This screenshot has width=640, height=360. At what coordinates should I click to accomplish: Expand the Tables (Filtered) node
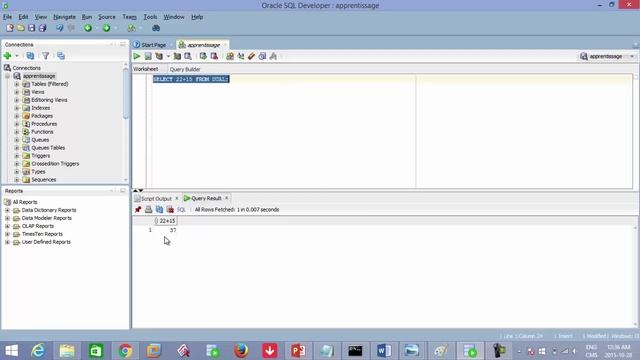click(x=17, y=84)
